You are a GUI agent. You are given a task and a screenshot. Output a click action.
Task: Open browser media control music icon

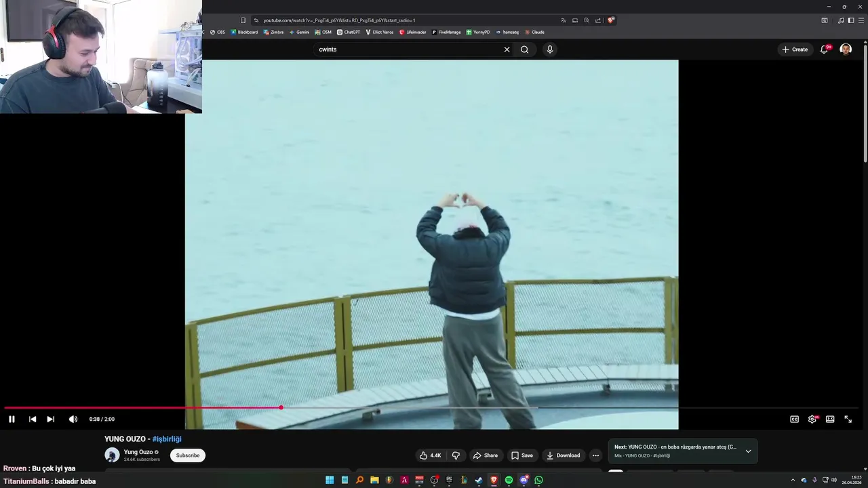point(841,20)
